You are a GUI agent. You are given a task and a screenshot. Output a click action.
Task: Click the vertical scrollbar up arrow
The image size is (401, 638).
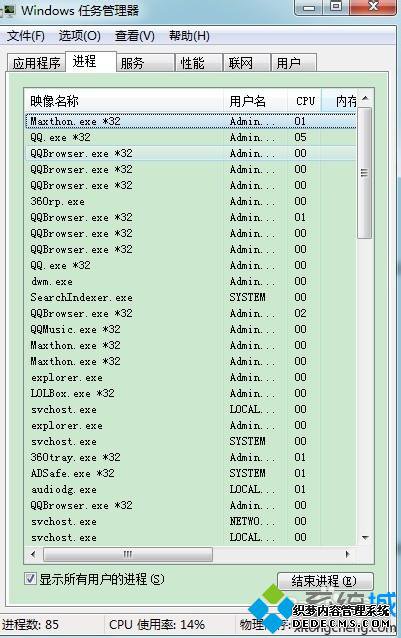coord(365,98)
